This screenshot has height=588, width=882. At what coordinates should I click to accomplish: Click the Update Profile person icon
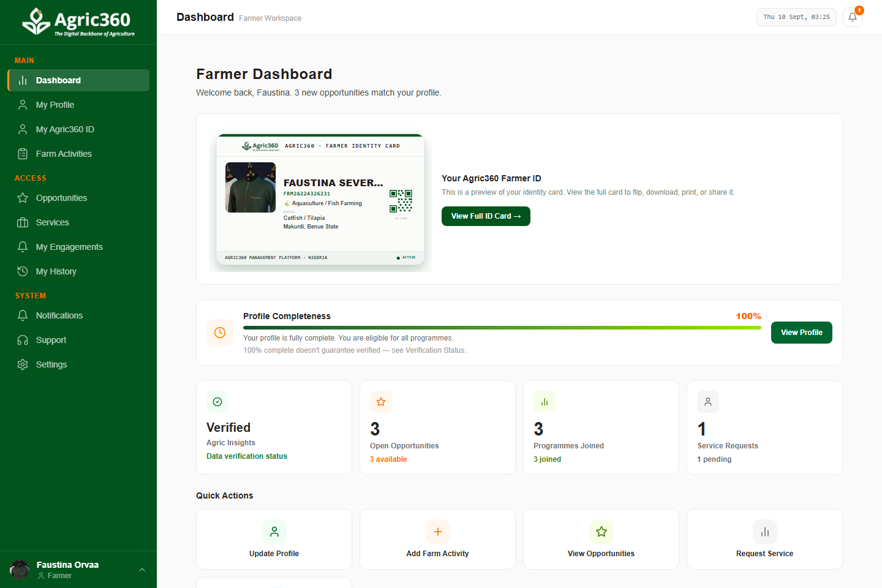pos(274,532)
